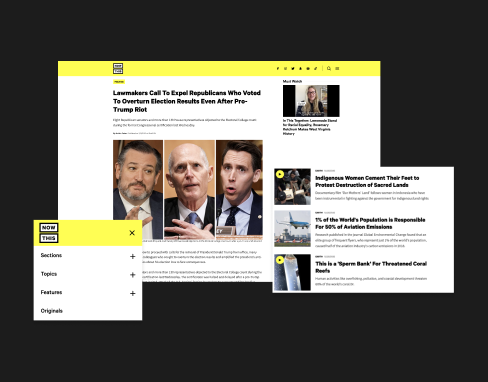Image resolution: width=488 pixels, height=382 pixels.
Task: Open the Topics menu item
Action: [x=49, y=274]
